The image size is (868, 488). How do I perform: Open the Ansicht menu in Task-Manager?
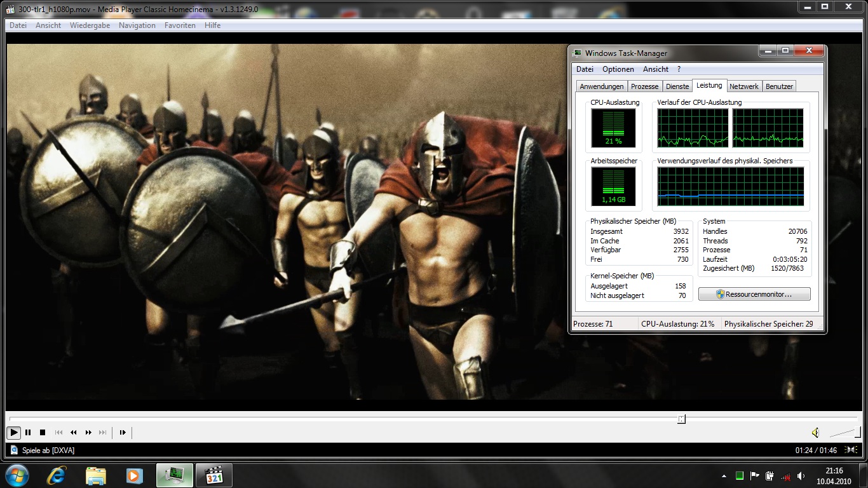pos(656,69)
